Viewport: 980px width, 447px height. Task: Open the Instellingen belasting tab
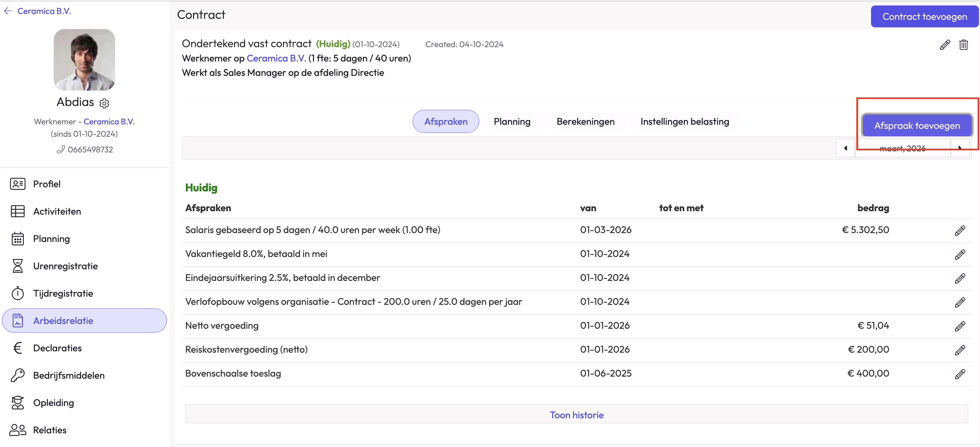click(x=684, y=121)
